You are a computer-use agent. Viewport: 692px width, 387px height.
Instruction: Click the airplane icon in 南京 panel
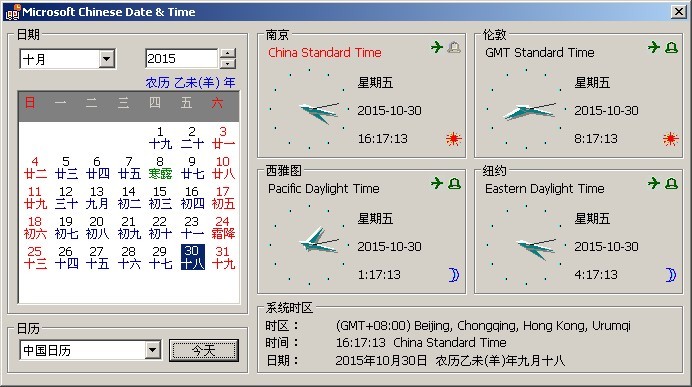(436, 47)
